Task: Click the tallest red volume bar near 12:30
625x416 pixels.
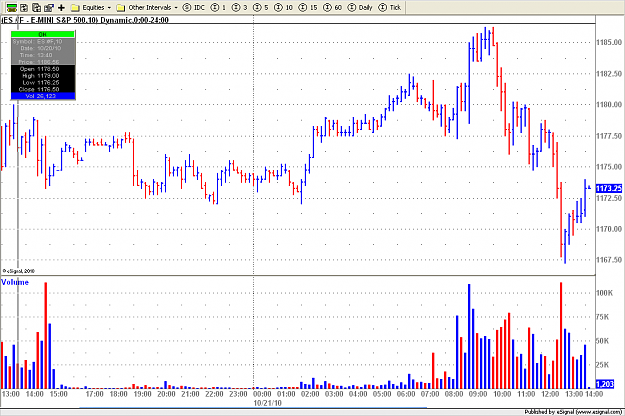Action: (x=561, y=336)
